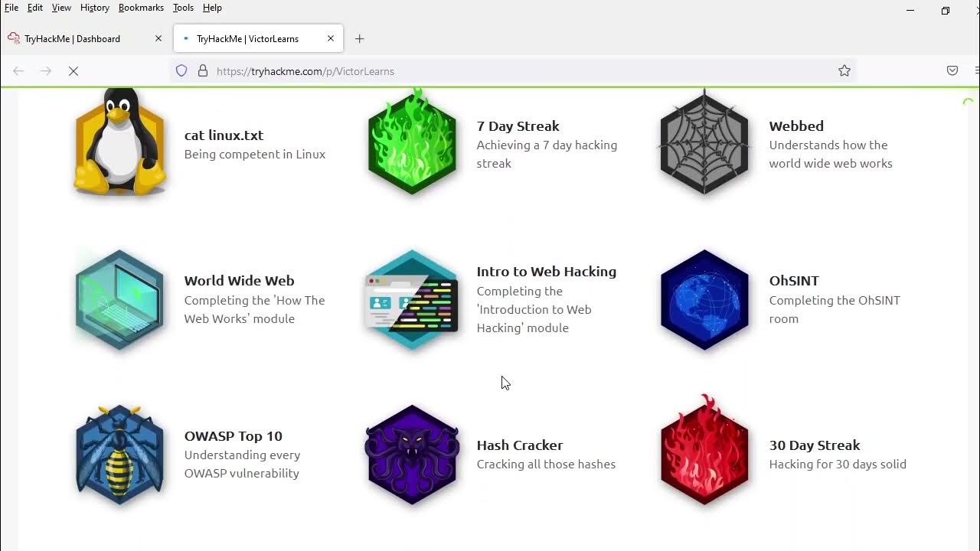Open the Bookmarks menu
The height and width of the screenshot is (551, 980).
click(x=141, y=8)
